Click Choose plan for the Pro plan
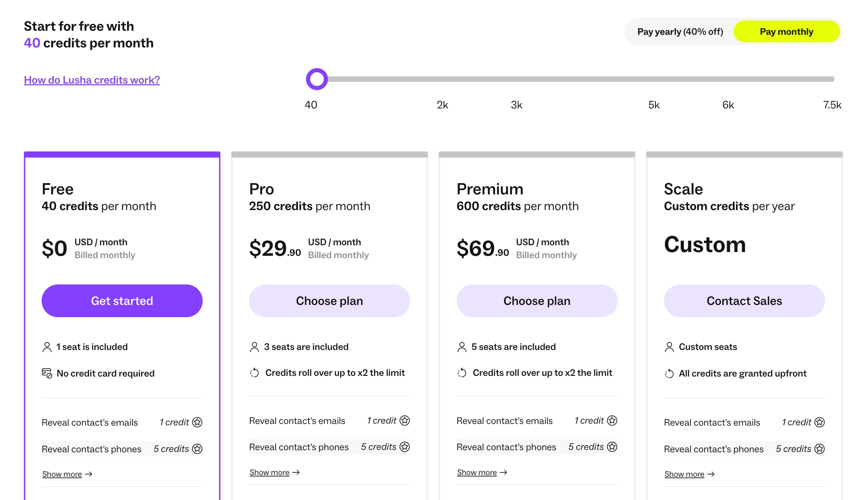 [329, 301]
